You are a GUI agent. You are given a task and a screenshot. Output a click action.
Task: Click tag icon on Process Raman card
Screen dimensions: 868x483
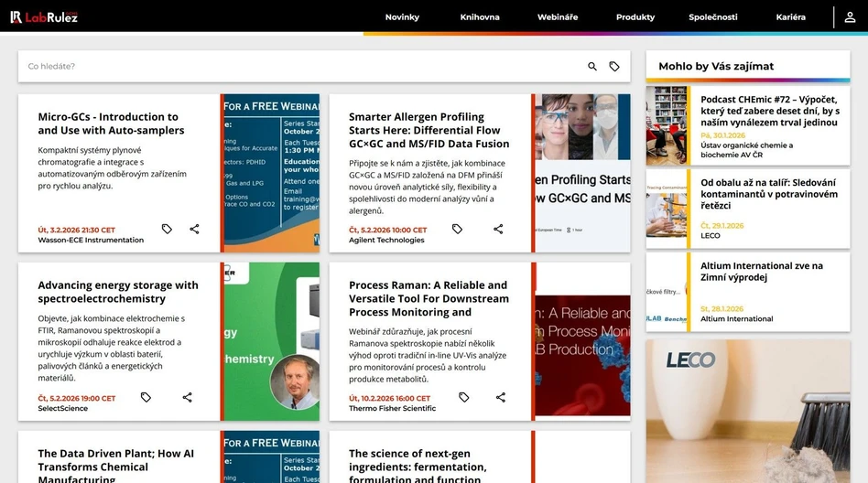pos(464,397)
